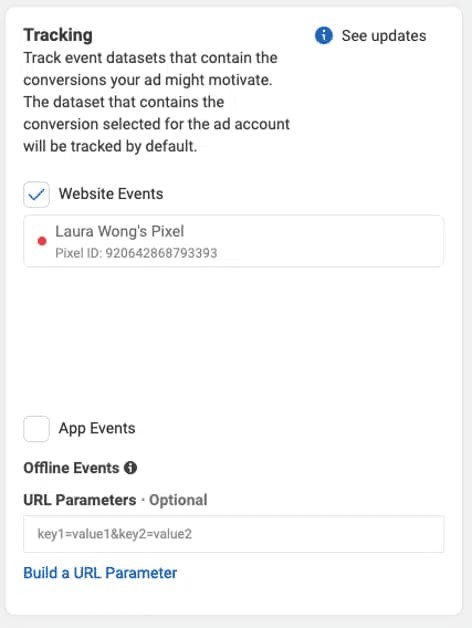This screenshot has height=628, width=472.
Task: Focus the URL Parameters input field
Action: [234, 534]
